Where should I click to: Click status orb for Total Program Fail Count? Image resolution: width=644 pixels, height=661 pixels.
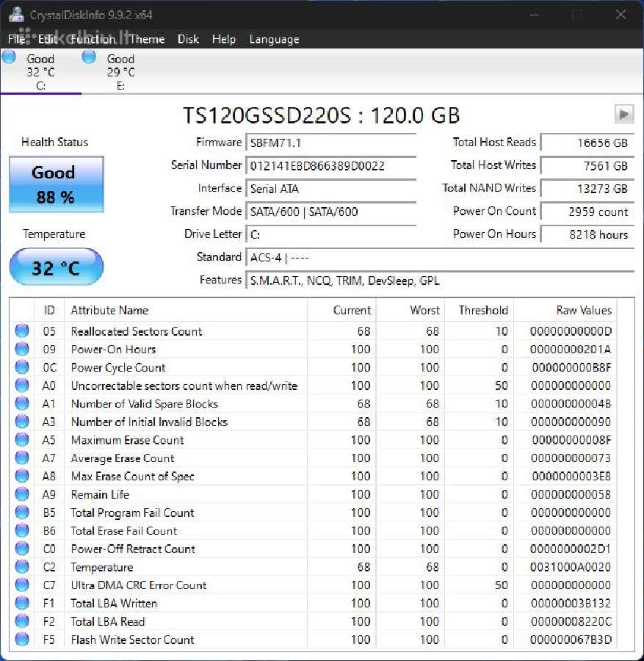[x=22, y=512]
